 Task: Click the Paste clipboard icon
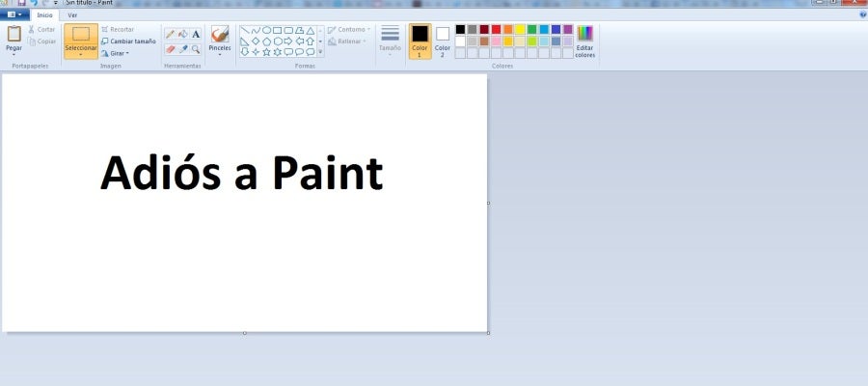(x=14, y=34)
